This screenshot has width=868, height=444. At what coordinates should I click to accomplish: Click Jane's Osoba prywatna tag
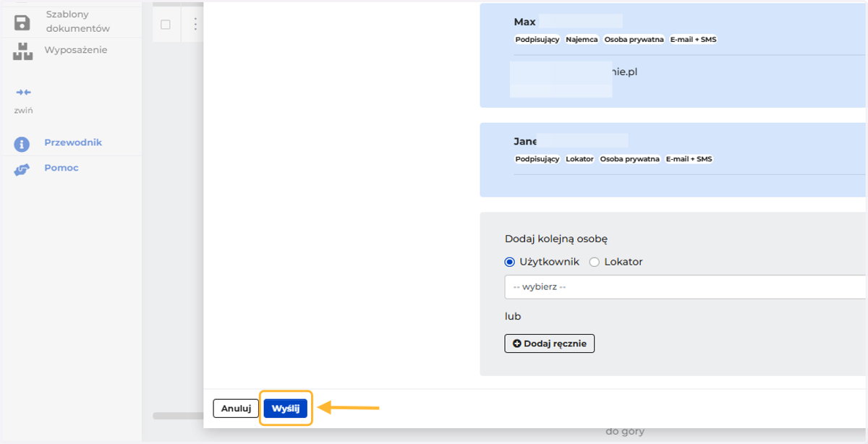(630, 159)
